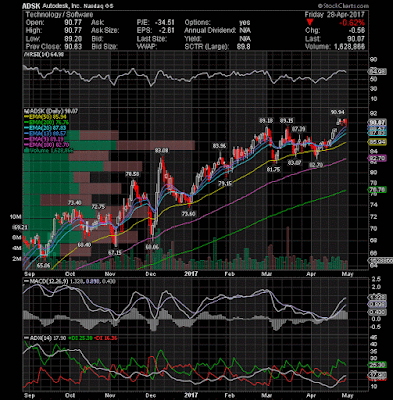Click the Dec label on price chart axis
Image resolution: width=393 pixels, height=400 pixels.
(151, 274)
